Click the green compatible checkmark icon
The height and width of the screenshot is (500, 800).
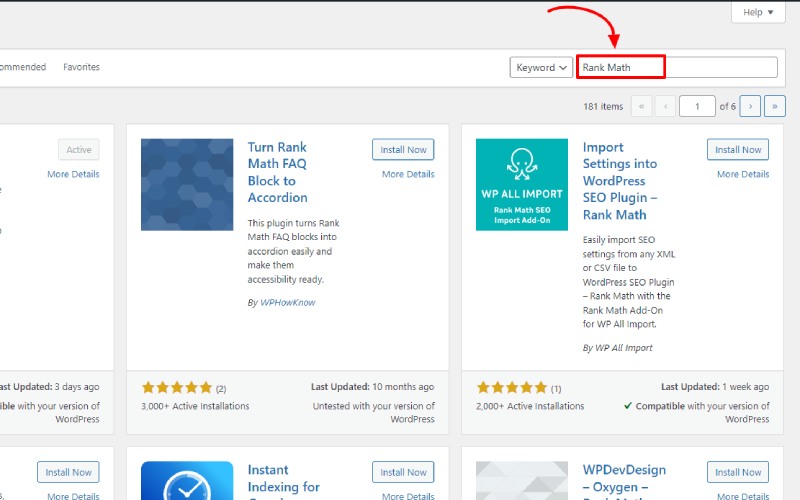[628, 406]
